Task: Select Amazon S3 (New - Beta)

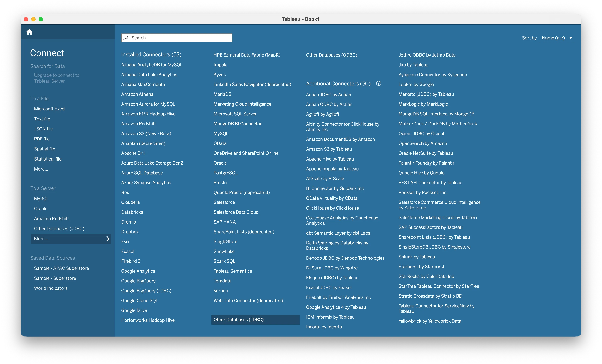Action: pos(146,133)
